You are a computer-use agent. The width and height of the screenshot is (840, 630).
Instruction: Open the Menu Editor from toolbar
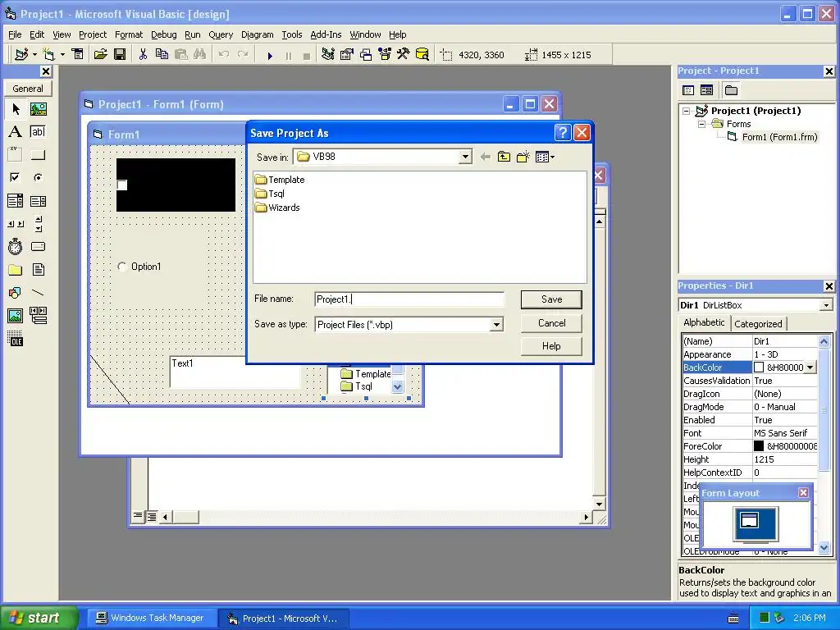click(78, 54)
